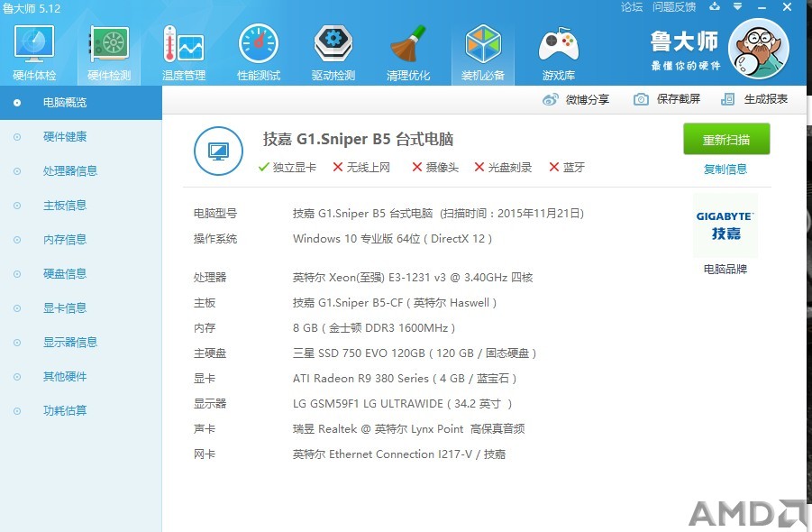Click the 瑞昱 Realtek sound card value
Image resolution: width=812 pixels, height=532 pixels.
[x=408, y=429]
